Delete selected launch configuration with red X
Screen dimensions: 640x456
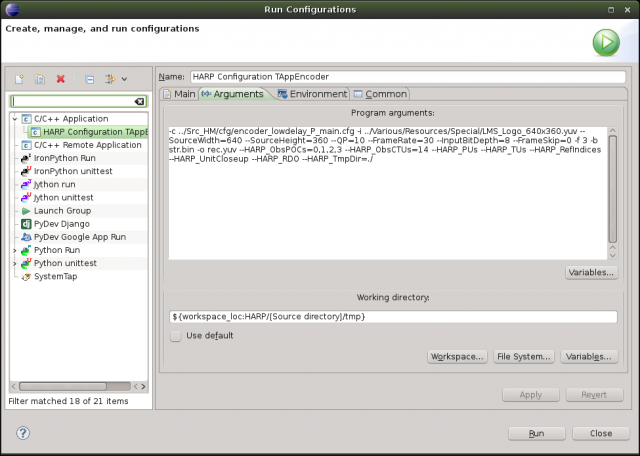coord(61,78)
